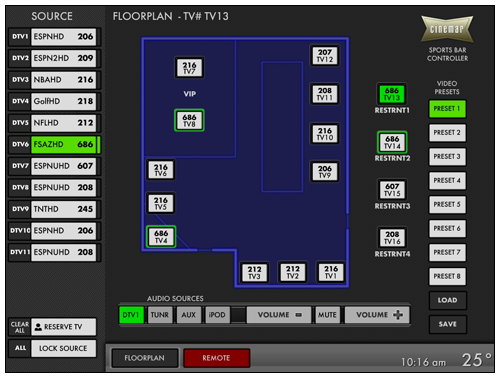This screenshot has width=500, height=378.
Task: Save the current video preset
Action: (447, 324)
